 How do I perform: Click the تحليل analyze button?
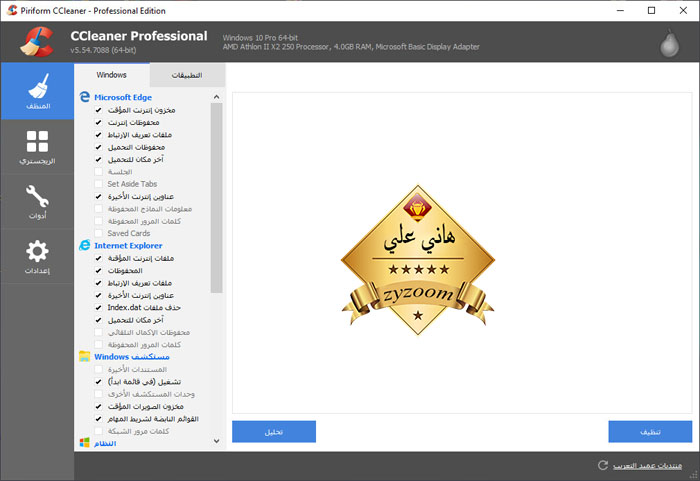click(274, 431)
